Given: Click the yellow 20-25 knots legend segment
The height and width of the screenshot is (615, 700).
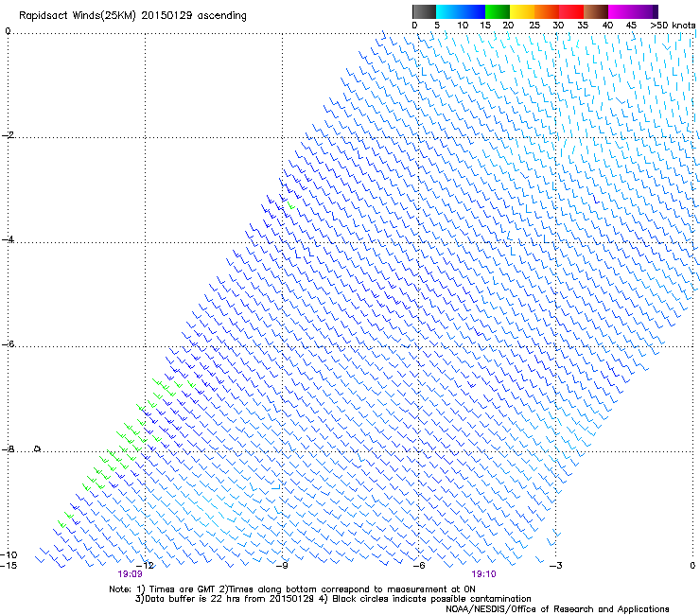Looking at the screenshot, I should [522, 11].
